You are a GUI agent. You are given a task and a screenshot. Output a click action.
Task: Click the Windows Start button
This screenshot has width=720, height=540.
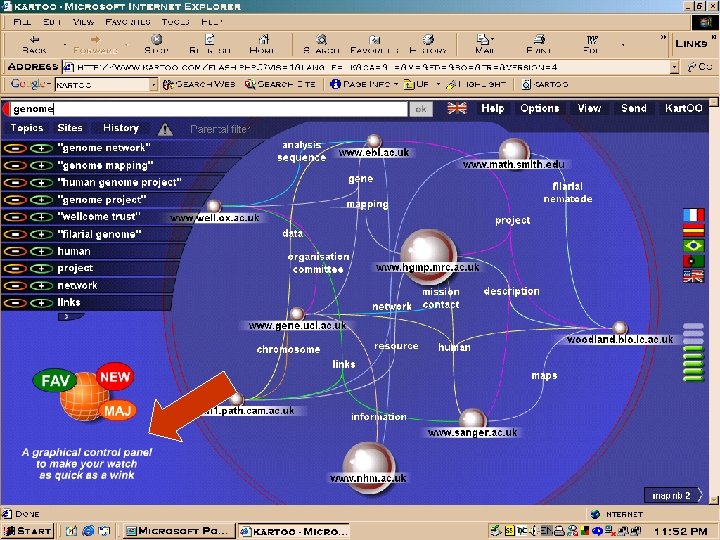(28, 531)
